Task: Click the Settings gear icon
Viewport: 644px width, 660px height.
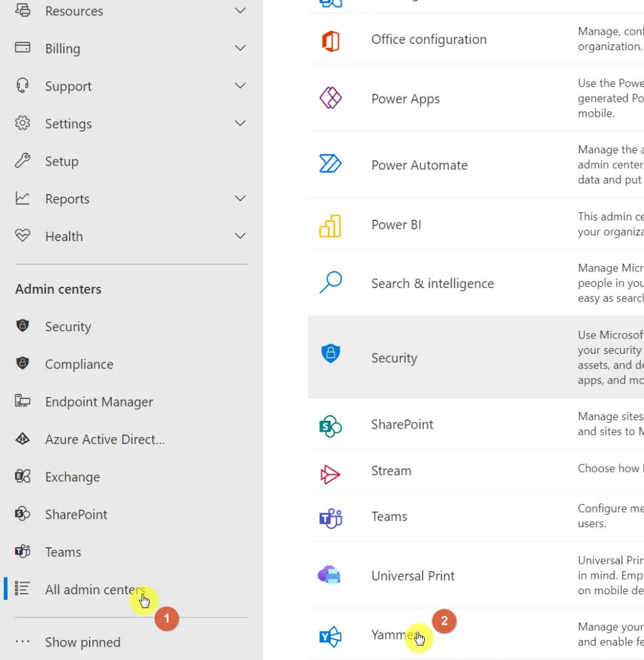Action: point(23,123)
